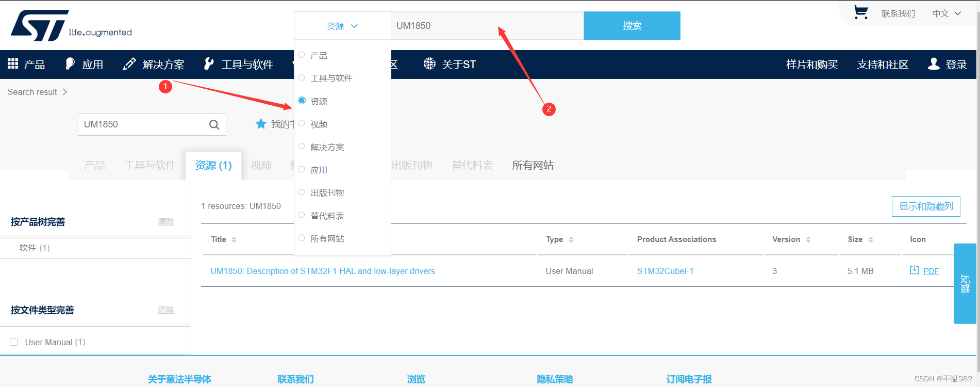Expand the 软件 (1) tree item
Image resolution: width=980 pixels, height=387 pixels.
coord(35,248)
